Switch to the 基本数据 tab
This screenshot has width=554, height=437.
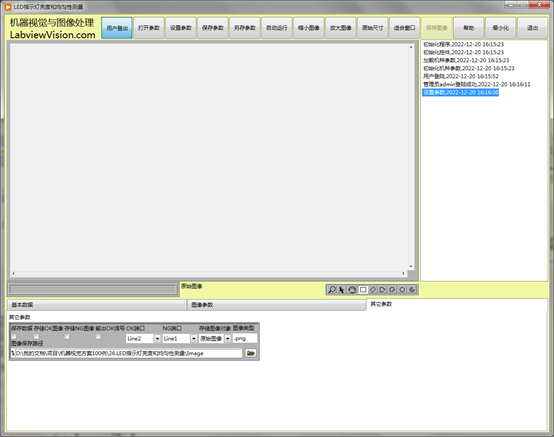coord(97,305)
